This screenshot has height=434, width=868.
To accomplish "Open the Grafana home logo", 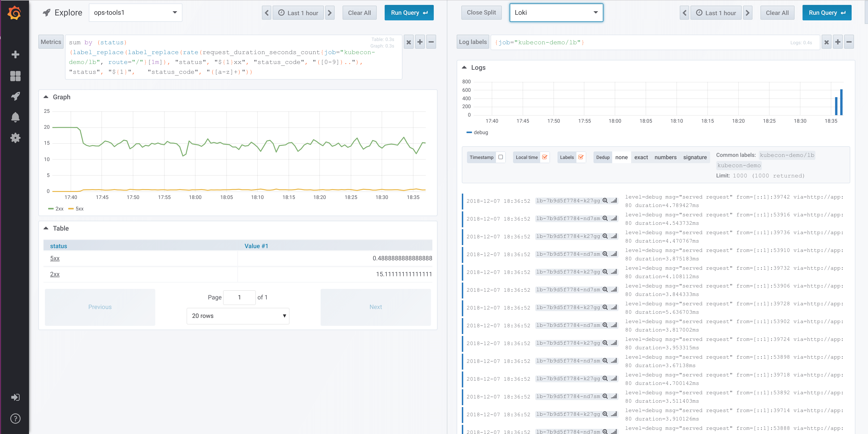I will tap(14, 13).
